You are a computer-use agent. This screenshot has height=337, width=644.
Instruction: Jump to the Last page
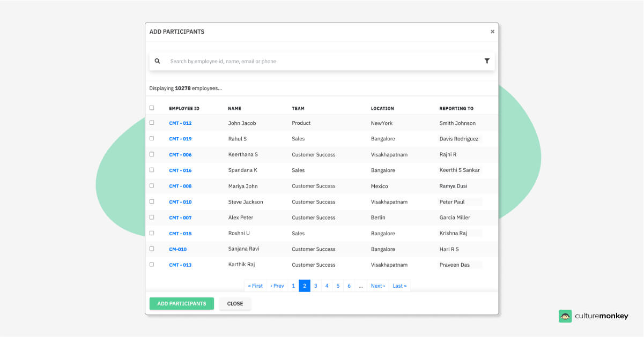pyautogui.click(x=399, y=286)
